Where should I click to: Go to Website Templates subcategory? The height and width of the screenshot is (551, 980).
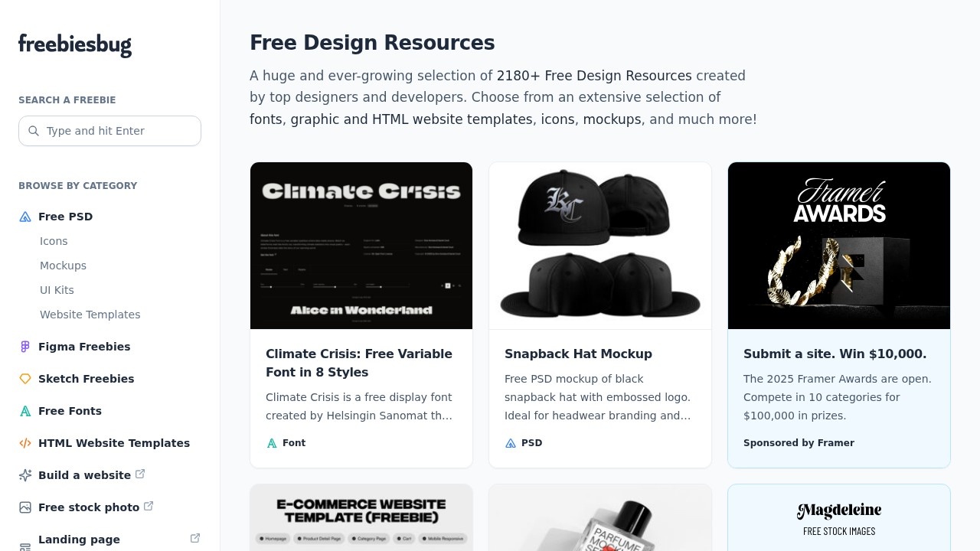pyautogui.click(x=90, y=315)
